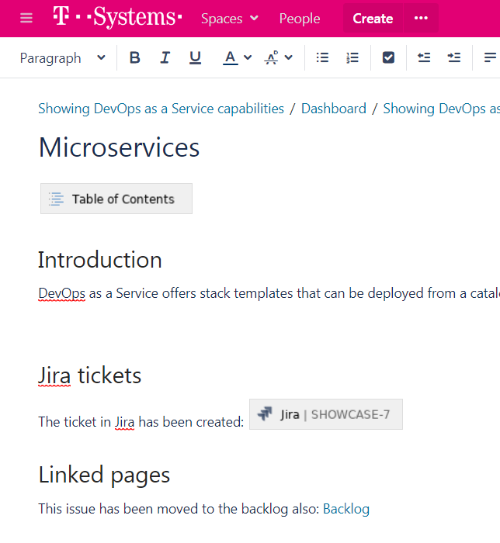The height and width of the screenshot is (543, 500).
Task: Open the Paragraph style dropdown
Action: 63,58
